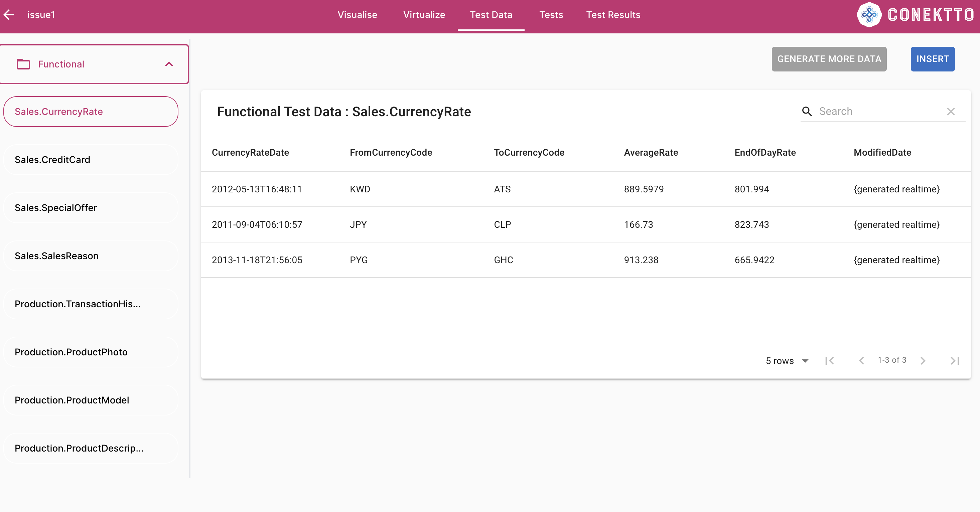Go to next page of table
Image resolution: width=980 pixels, height=512 pixels.
click(923, 360)
